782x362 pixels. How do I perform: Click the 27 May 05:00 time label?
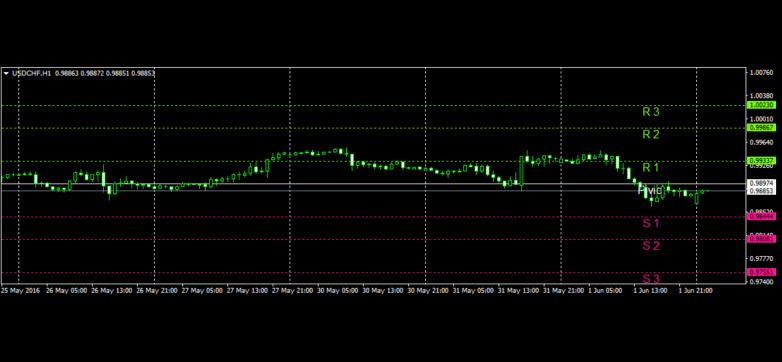pos(202,290)
